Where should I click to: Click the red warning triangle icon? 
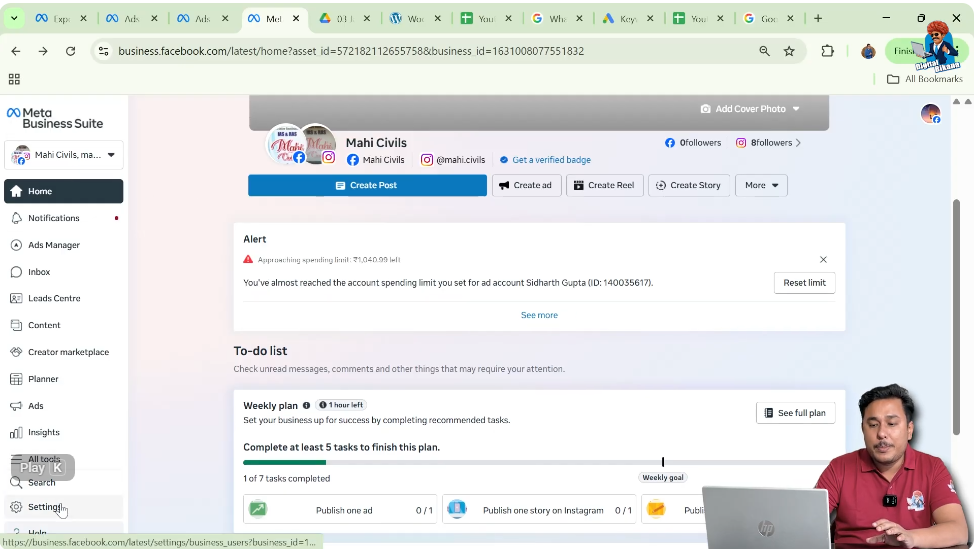(x=248, y=260)
